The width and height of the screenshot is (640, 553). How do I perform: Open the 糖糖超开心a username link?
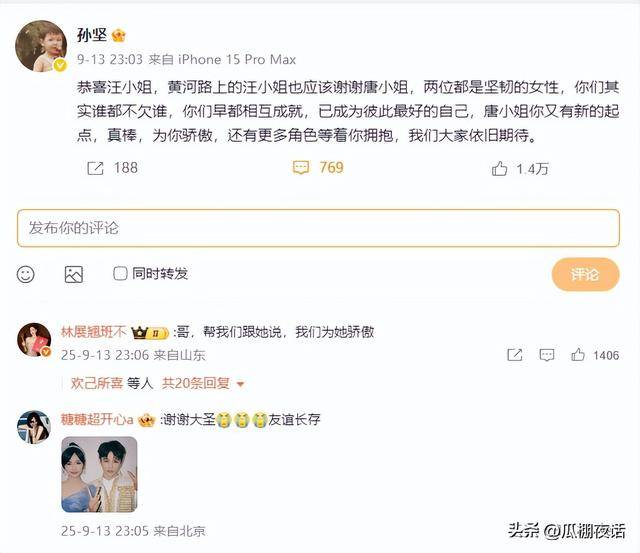[97, 419]
